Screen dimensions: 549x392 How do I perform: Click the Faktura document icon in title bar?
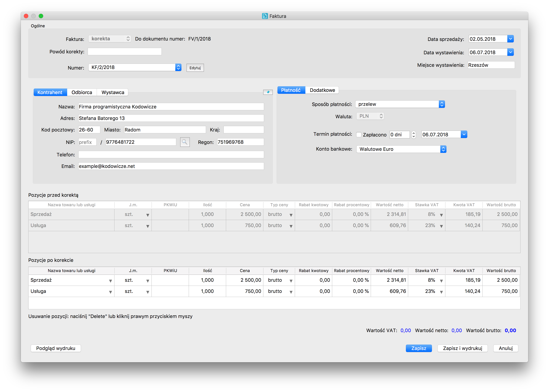[265, 16]
